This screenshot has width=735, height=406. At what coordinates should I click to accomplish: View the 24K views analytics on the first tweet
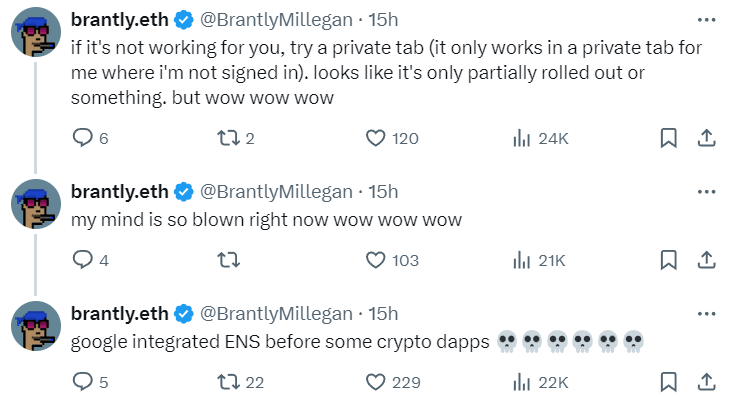click(540, 139)
